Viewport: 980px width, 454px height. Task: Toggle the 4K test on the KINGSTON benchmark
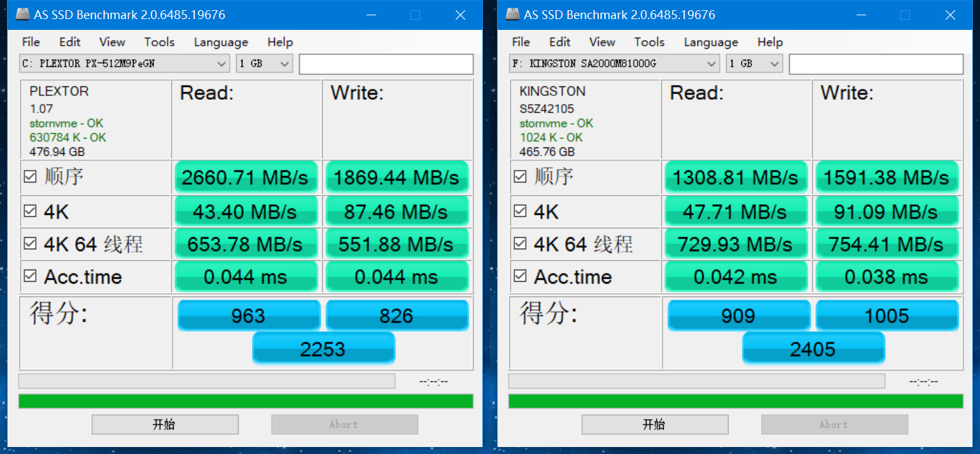click(x=520, y=210)
